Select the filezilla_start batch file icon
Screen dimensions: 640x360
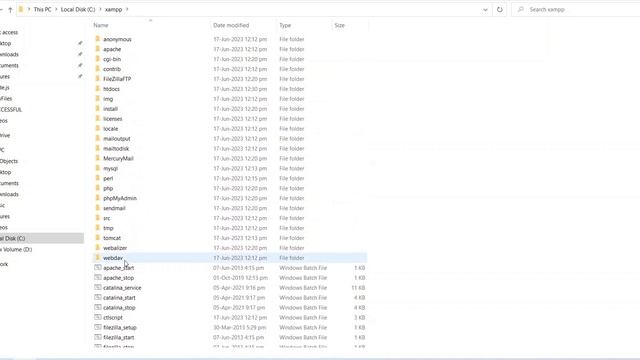[x=98, y=337]
